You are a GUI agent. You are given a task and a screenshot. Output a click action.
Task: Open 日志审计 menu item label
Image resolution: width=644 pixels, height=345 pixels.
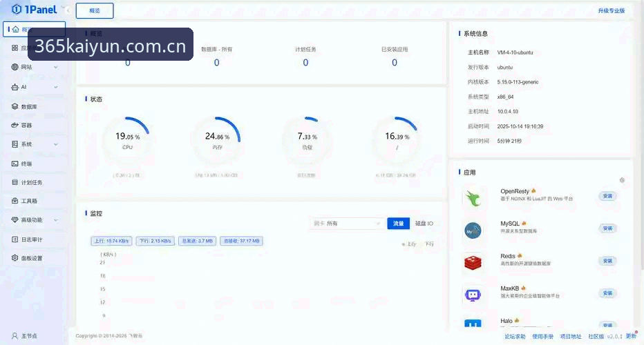point(32,239)
